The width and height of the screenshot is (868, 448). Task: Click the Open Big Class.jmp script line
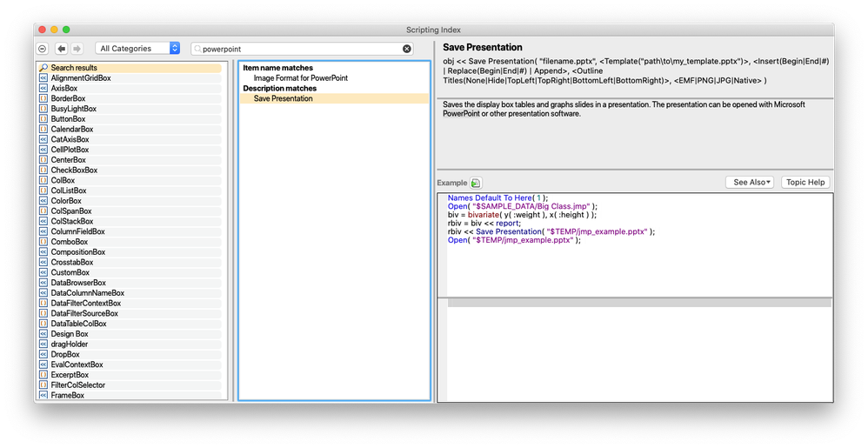click(523, 206)
